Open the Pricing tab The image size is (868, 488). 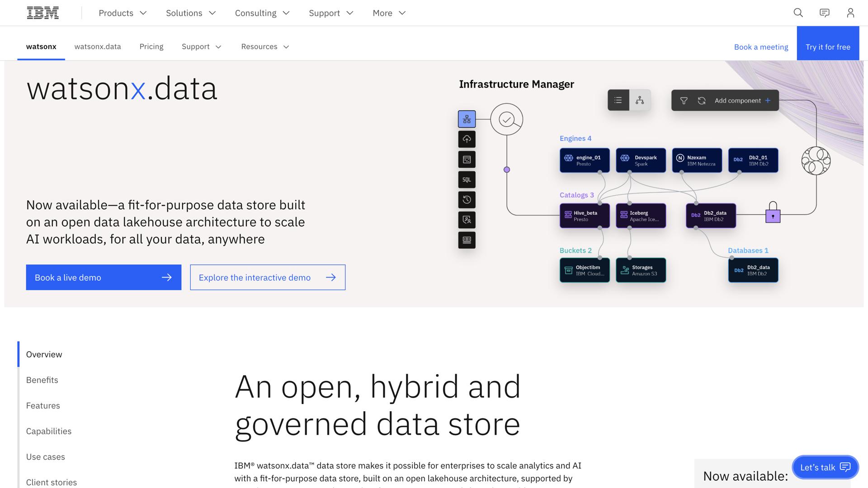pyautogui.click(x=151, y=47)
